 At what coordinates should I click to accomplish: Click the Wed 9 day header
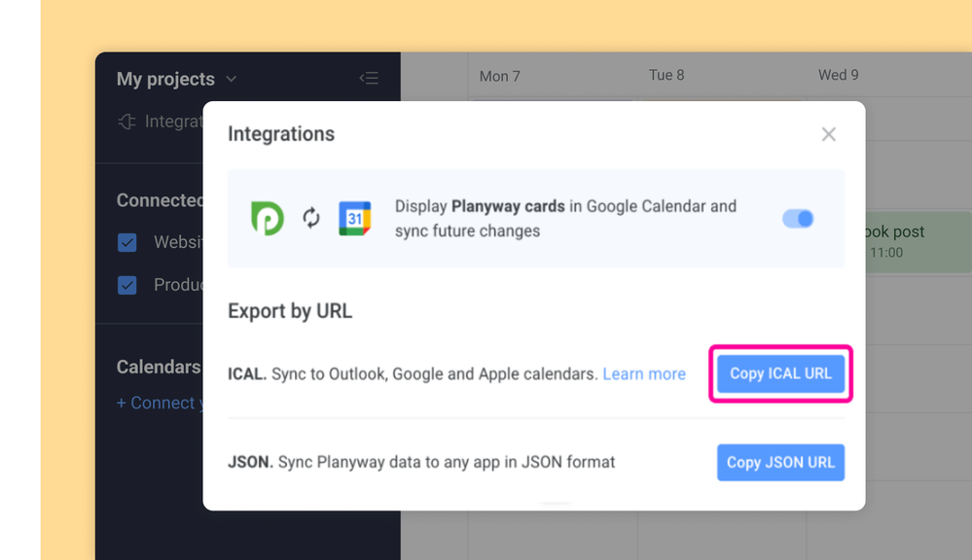pos(838,74)
